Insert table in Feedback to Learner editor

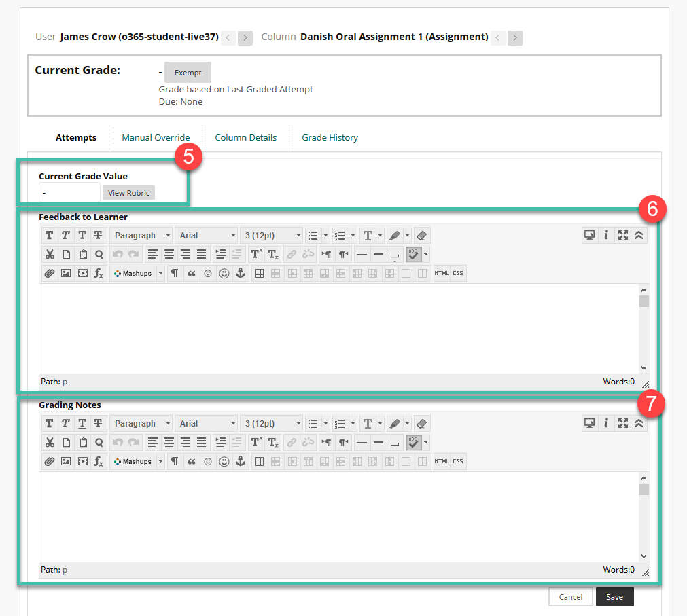point(259,273)
